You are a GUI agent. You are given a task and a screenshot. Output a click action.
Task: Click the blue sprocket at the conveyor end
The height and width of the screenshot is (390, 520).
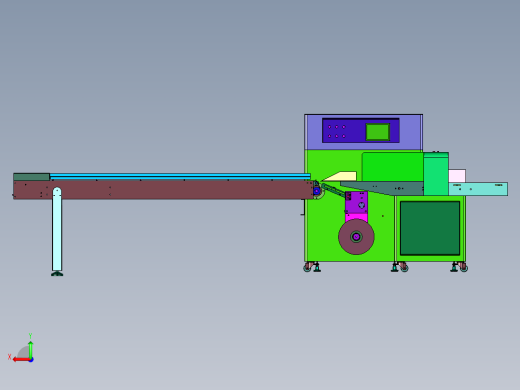point(317,191)
